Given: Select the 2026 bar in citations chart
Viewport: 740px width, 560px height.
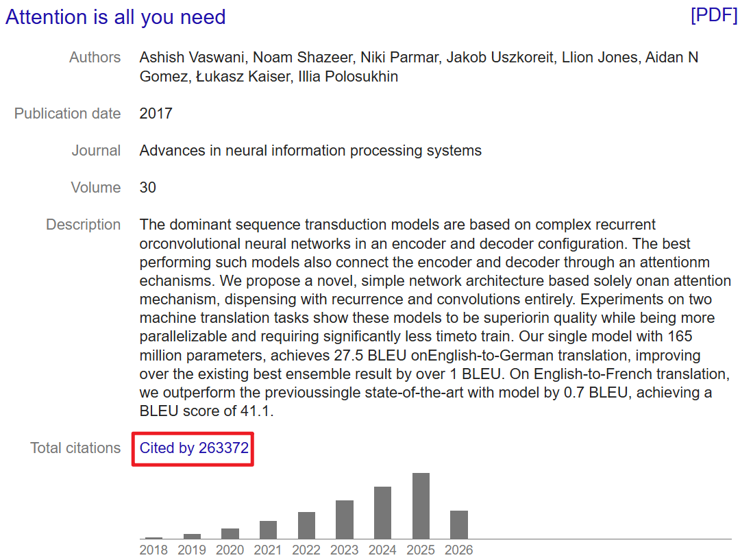Looking at the screenshot, I should [459, 524].
